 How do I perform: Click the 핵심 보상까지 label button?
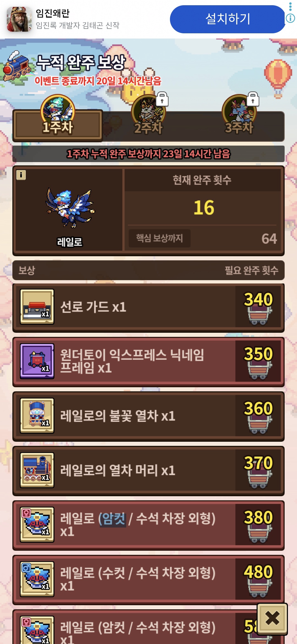[x=159, y=238]
